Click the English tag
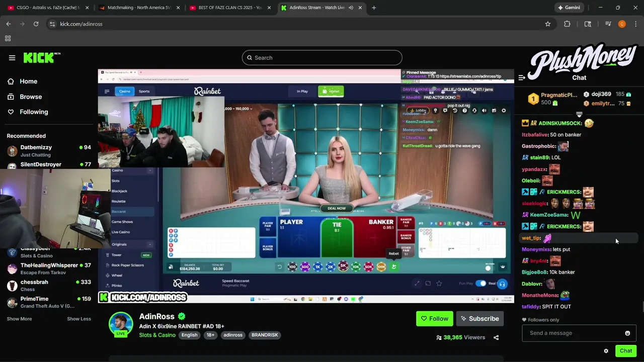 190,335
